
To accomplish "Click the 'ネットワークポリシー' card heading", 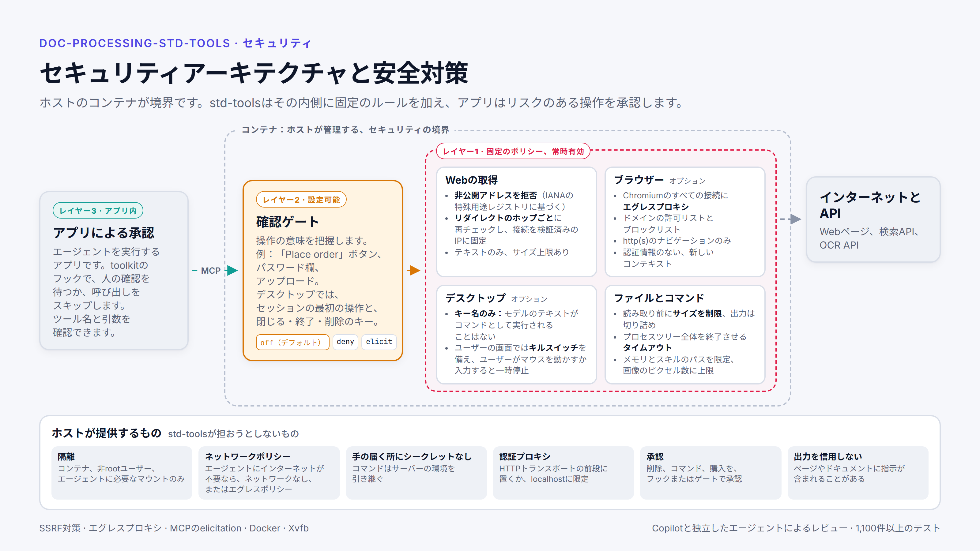I will pyautogui.click(x=247, y=456).
